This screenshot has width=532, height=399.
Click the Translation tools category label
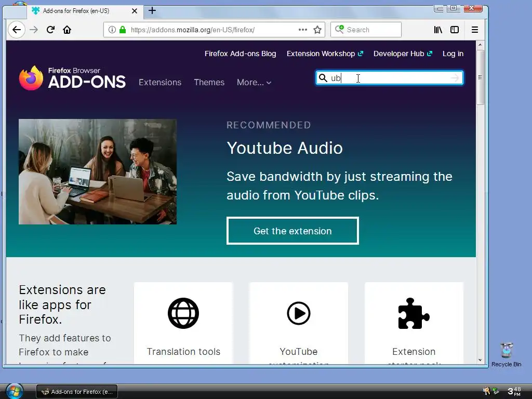(x=183, y=352)
